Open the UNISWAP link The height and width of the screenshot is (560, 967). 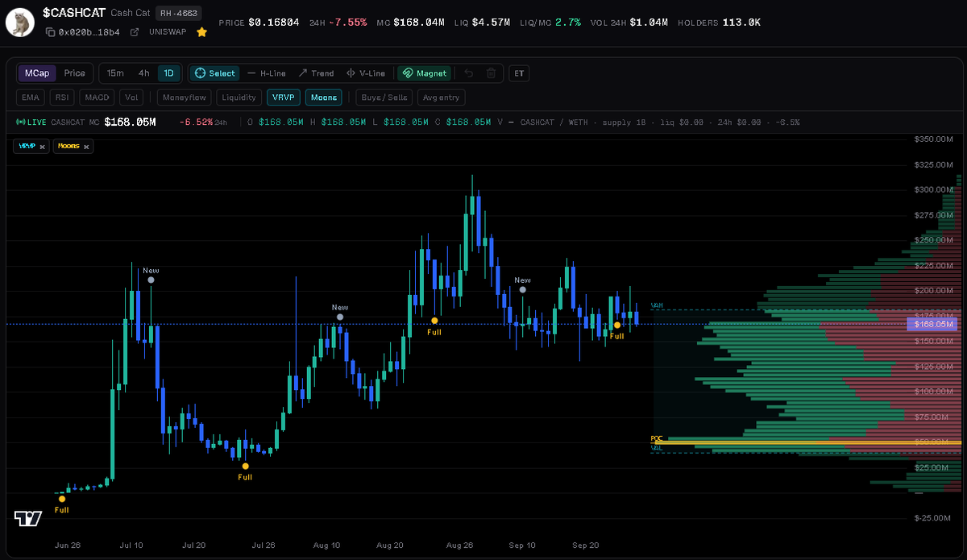coord(168,32)
